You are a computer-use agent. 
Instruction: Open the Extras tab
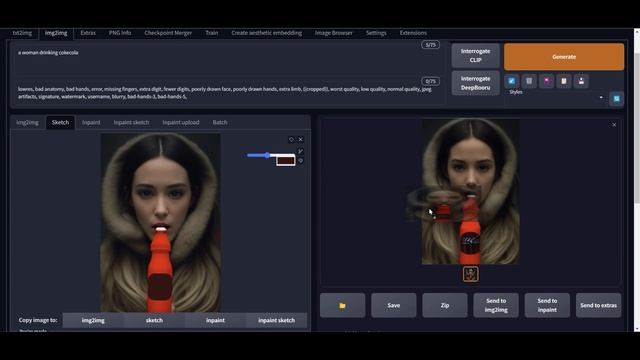(x=88, y=33)
